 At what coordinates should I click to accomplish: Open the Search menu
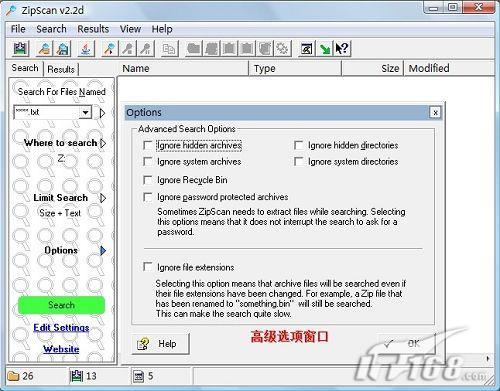tap(51, 29)
